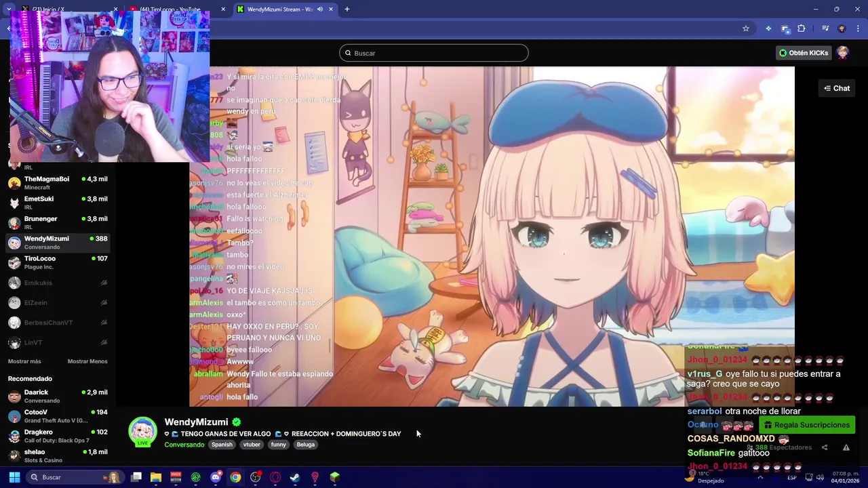Select the vtuber tag

[252, 445]
